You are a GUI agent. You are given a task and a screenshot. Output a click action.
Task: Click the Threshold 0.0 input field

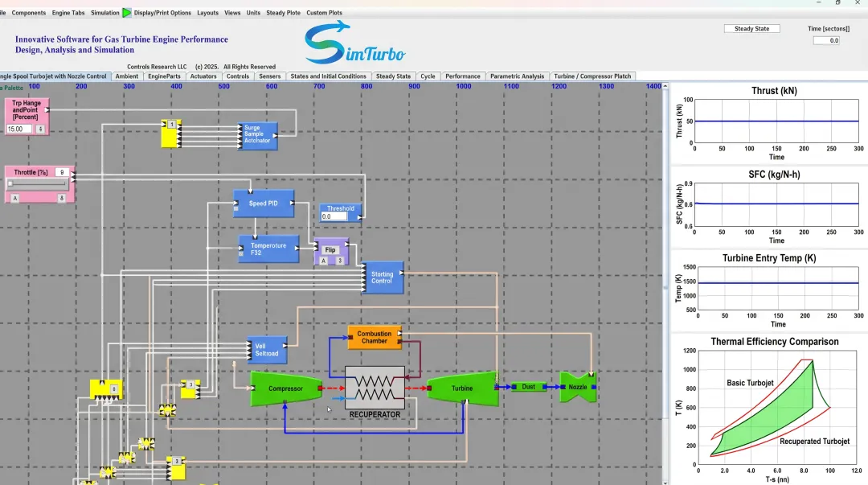[334, 216]
